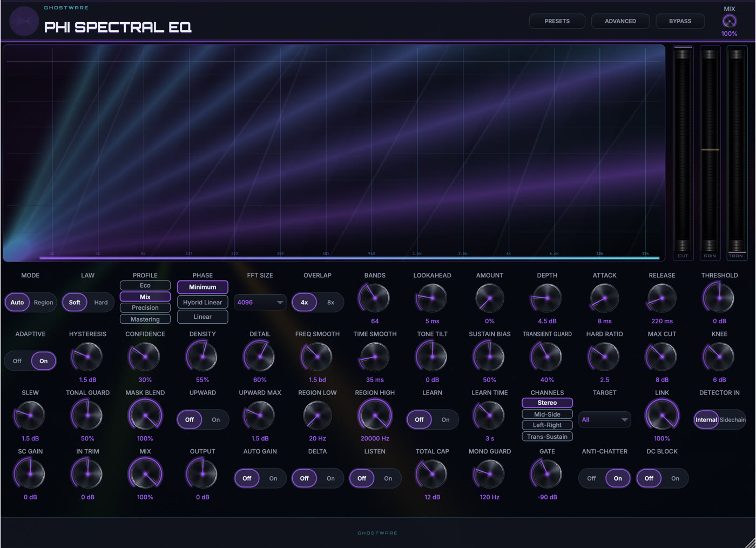
Task: Click the FREQ SMOOTH knob
Action: [317, 357]
